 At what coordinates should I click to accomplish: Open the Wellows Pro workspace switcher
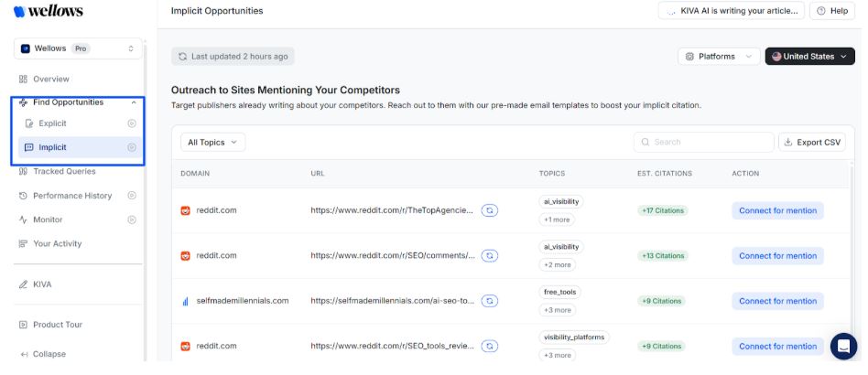coord(78,48)
